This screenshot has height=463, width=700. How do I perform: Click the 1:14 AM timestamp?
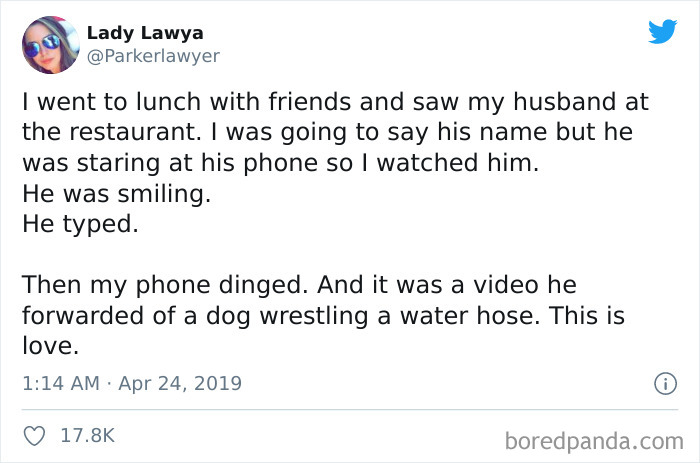point(58,383)
